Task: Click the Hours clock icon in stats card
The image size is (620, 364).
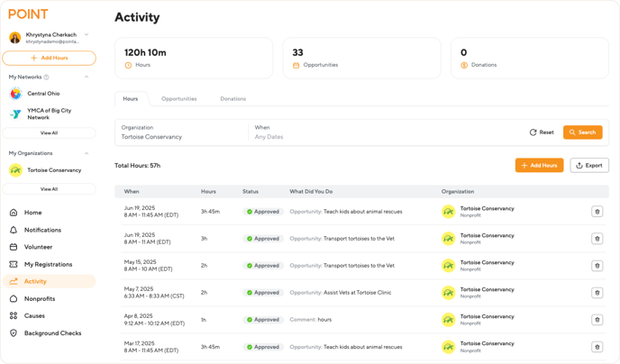Action: pos(128,65)
